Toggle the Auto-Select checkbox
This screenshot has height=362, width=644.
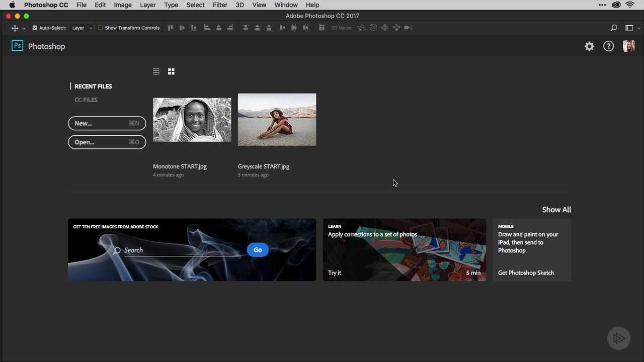(x=35, y=28)
